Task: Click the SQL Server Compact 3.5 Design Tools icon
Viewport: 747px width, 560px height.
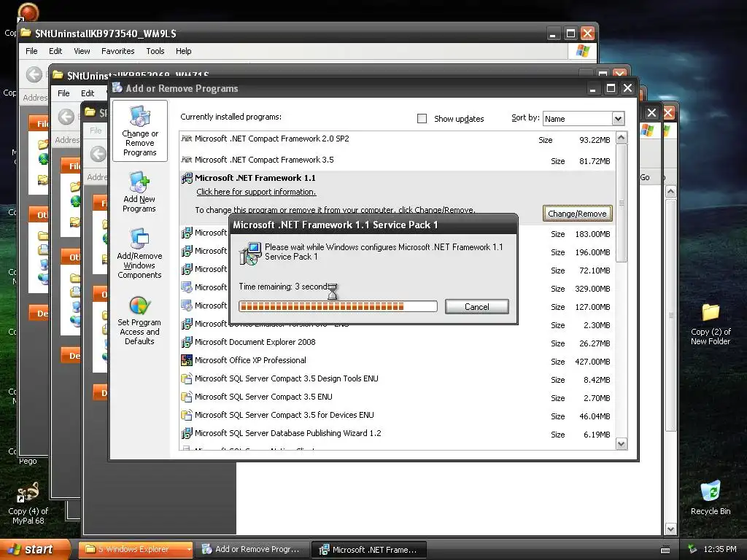Action: pyautogui.click(x=187, y=378)
